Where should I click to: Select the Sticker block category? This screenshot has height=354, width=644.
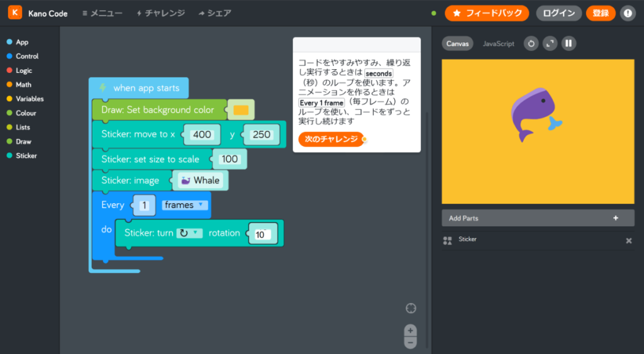pos(22,156)
